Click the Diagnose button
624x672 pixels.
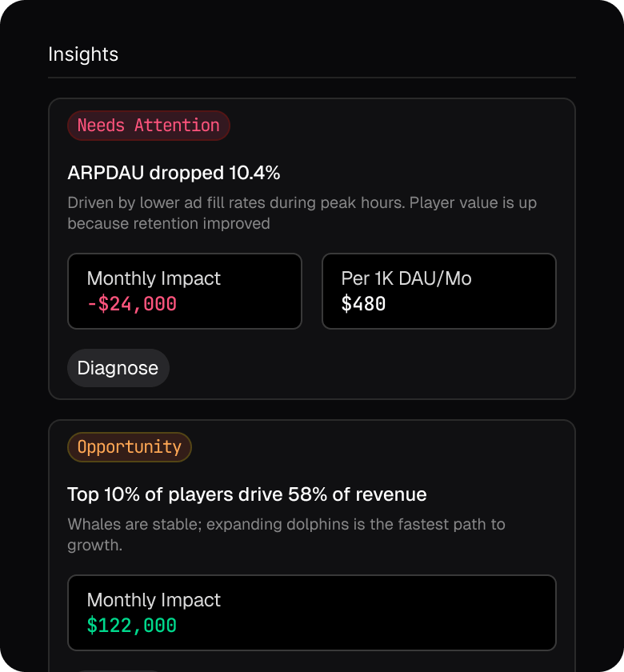coord(118,368)
